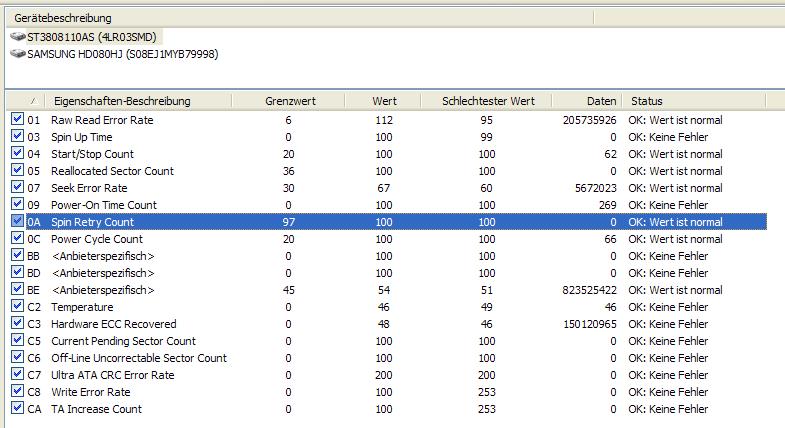The height and width of the screenshot is (428, 785).
Task: Select the Reallocated Sector Count row
Action: tap(388, 171)
